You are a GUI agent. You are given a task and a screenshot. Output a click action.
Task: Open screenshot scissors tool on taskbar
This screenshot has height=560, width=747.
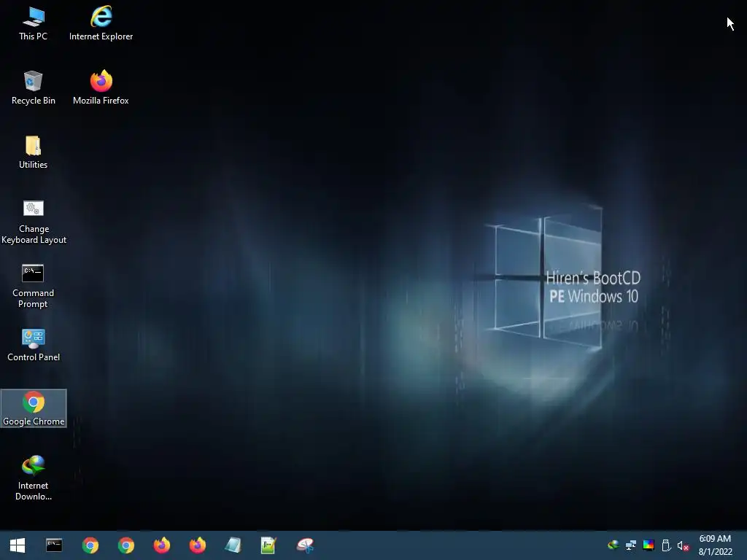tap(305, 545)
